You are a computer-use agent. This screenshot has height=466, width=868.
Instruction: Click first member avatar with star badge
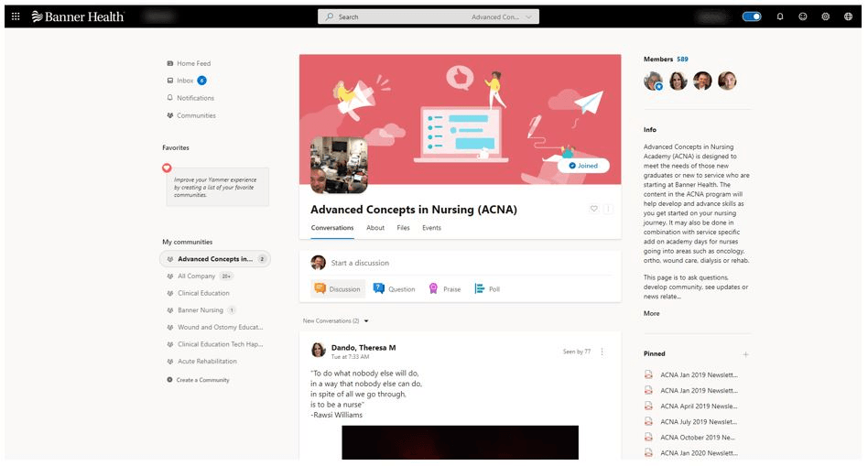coord(653,81)
